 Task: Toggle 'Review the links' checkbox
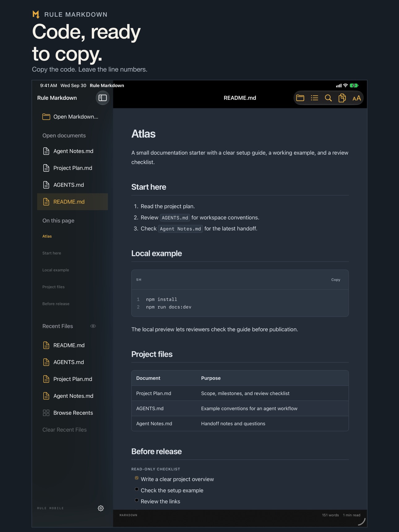click(137, 500)
